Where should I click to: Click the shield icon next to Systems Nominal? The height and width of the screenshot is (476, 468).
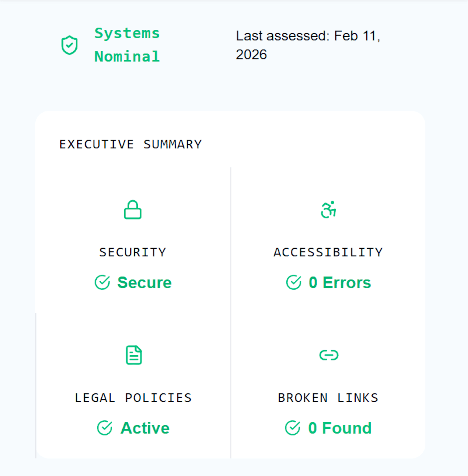point(69,45)
